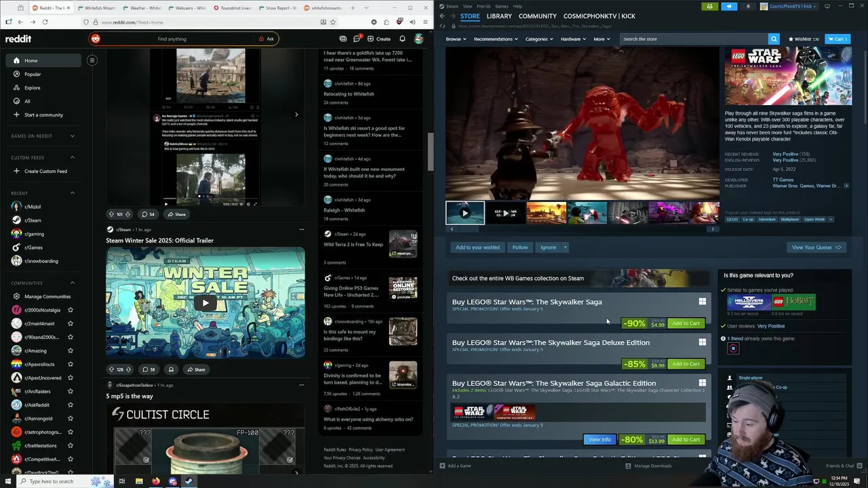868x488 pixels.
Task: Go back in Steam client
Action: click(442, 16)
